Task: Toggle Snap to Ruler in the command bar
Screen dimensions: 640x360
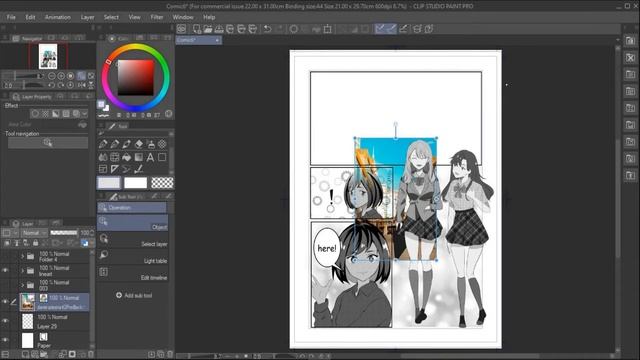Action: (x=380, y=29)
